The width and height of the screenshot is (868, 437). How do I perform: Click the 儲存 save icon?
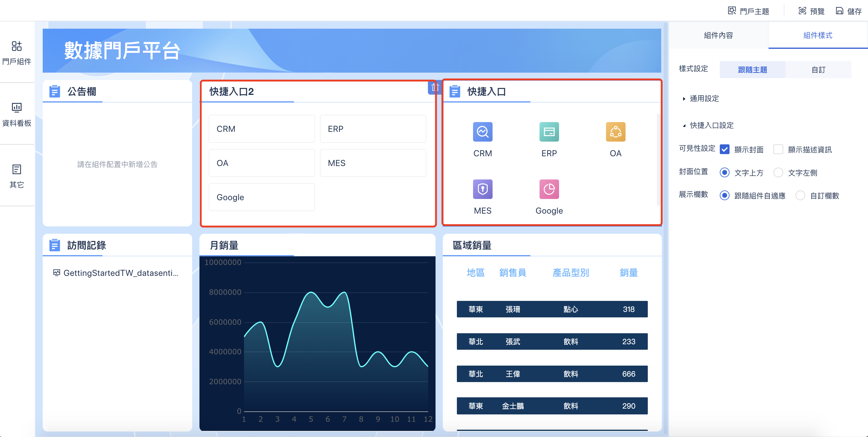839,11
